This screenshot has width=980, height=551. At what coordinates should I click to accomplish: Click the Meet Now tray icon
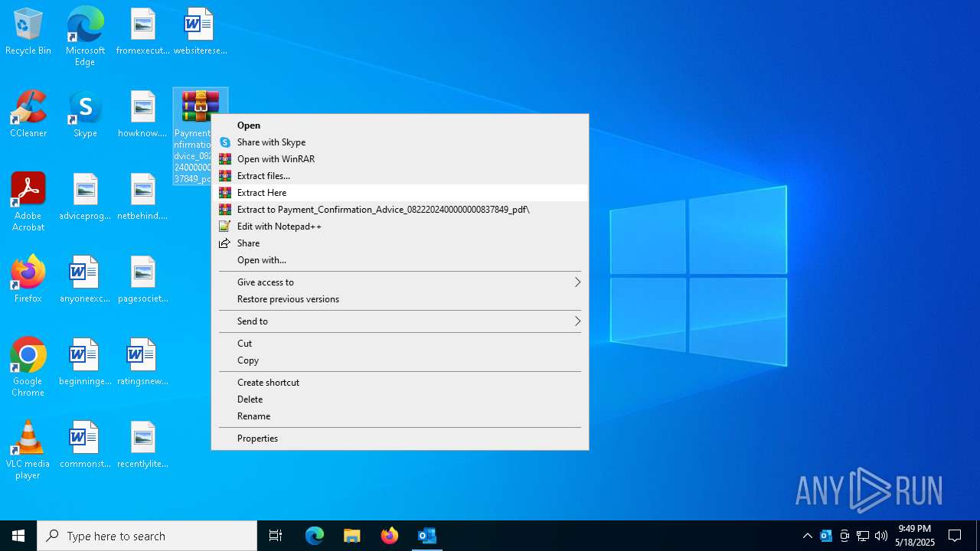tap(844, 536)
